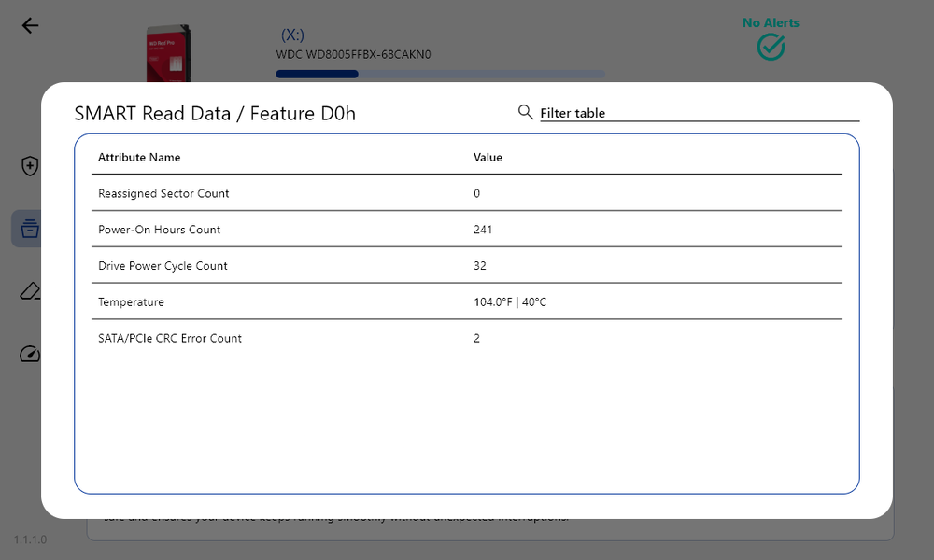Sort by the Attribute Name column header
This screenshot has width=934, height=560.
(x=139, y=158)
